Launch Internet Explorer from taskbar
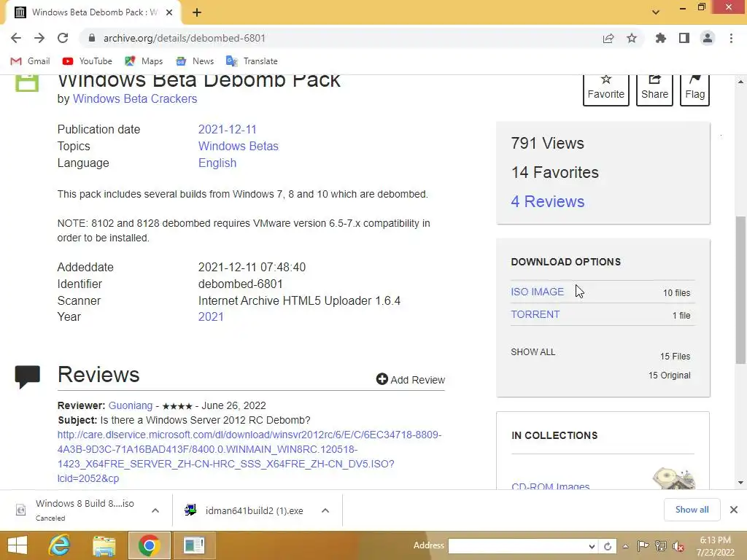The image size is (747, 560). click(x=60, y=545)
